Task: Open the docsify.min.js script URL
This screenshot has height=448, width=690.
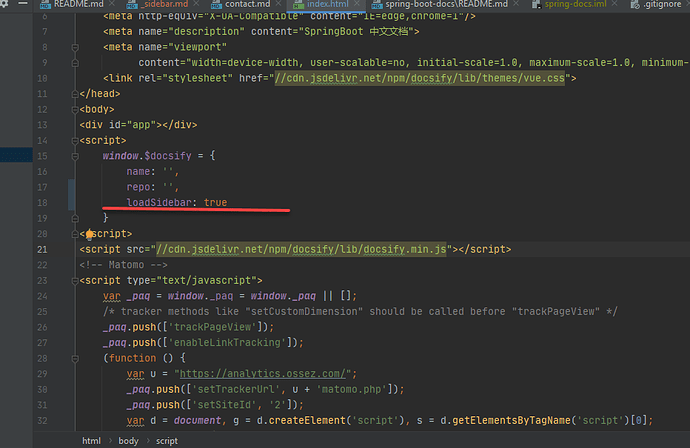Action: click(301, 250)
